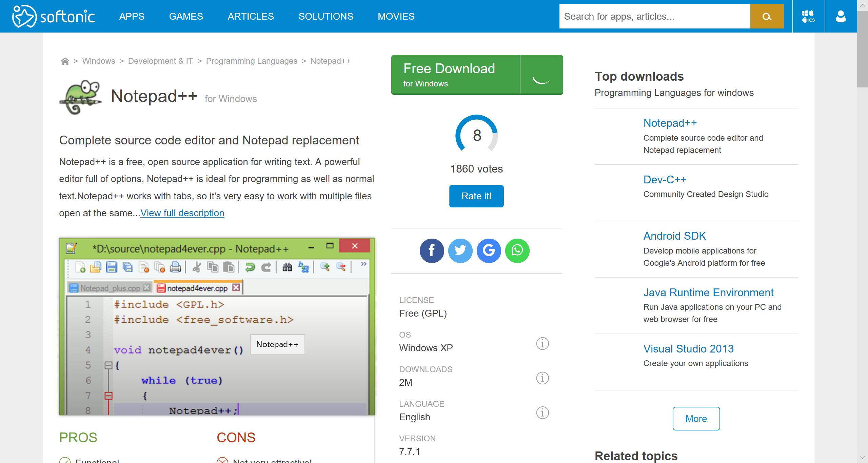Click the Top downloads heading
The image size is (868, 463).
639,77
